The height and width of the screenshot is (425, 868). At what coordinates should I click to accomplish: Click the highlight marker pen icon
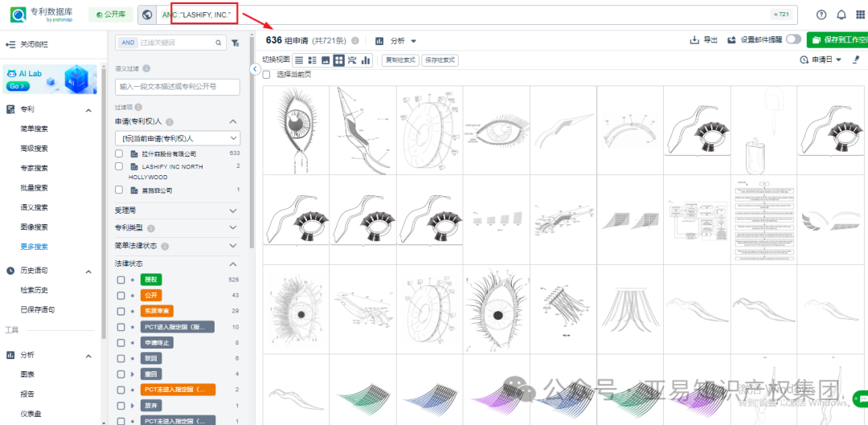857,59
